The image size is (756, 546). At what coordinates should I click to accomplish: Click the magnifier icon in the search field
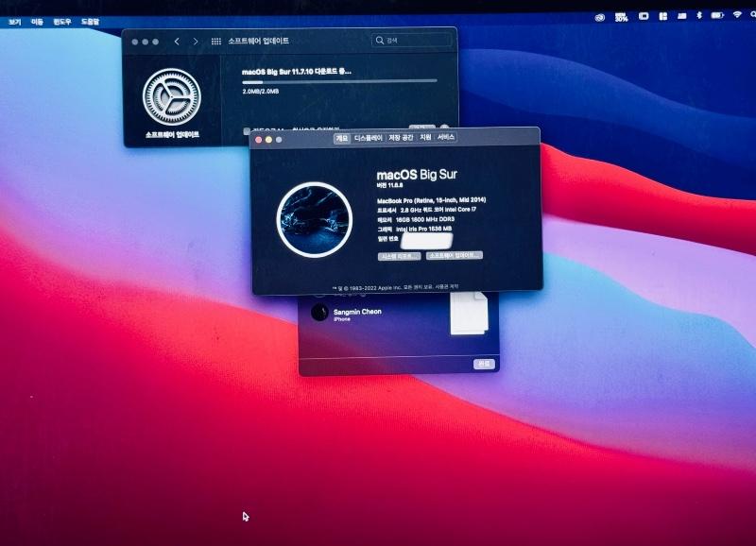coord(380,41)
